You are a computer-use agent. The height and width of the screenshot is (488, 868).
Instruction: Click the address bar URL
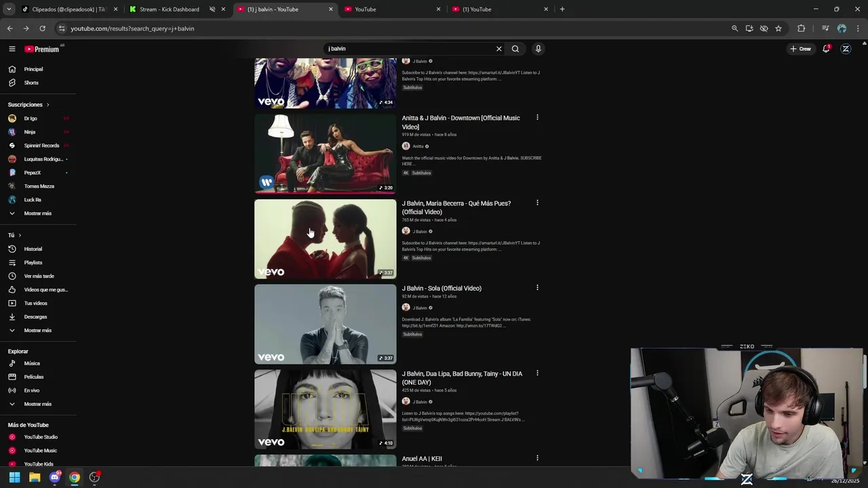(x=132, y=28)
